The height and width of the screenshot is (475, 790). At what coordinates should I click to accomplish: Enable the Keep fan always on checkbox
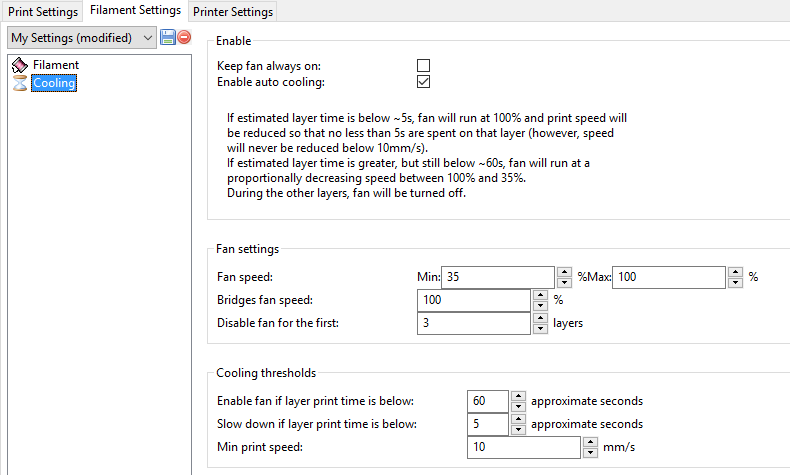[x=423, y=66]
